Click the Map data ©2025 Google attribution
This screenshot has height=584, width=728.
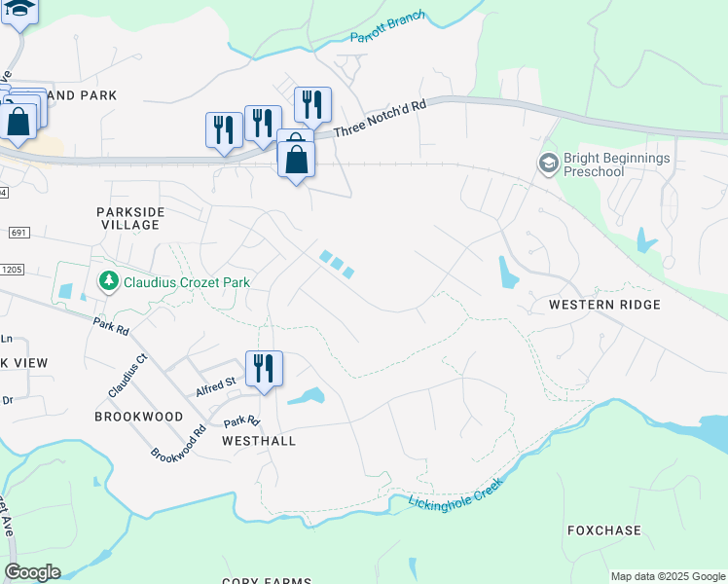tap(669, 577)
